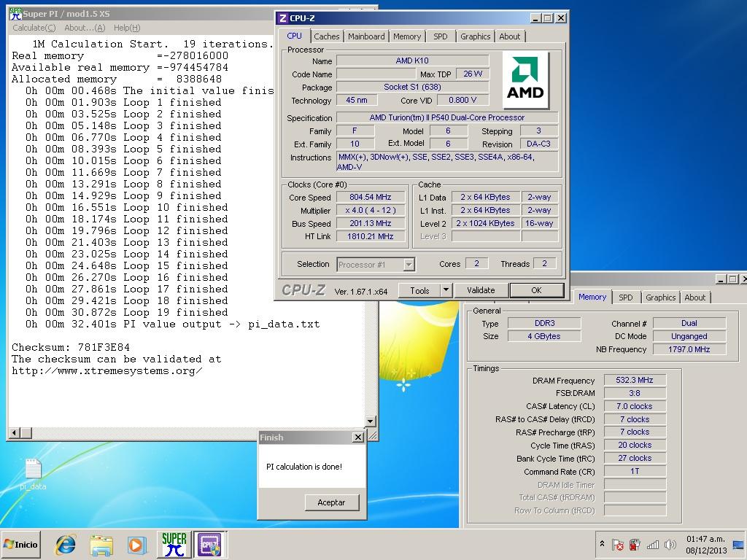The width and height of the screenshot is (747, 560).
Task: Click the Socket S1 (638) package field
Action: click(412, 87)
